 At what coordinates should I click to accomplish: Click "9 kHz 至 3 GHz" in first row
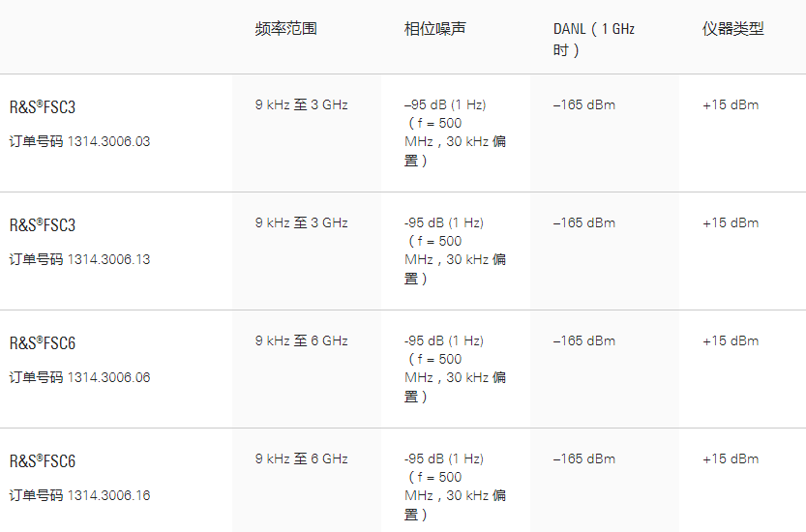click(x=301, y=104)
